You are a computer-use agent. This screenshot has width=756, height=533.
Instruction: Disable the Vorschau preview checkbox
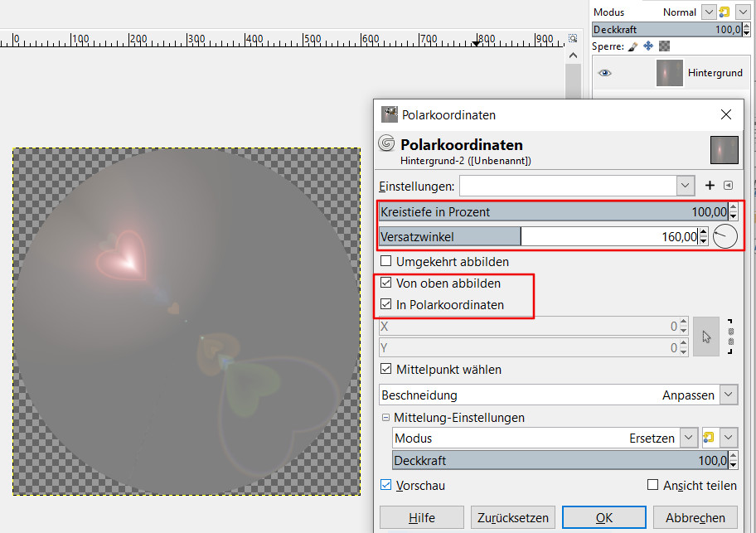[x=385, y=485]
